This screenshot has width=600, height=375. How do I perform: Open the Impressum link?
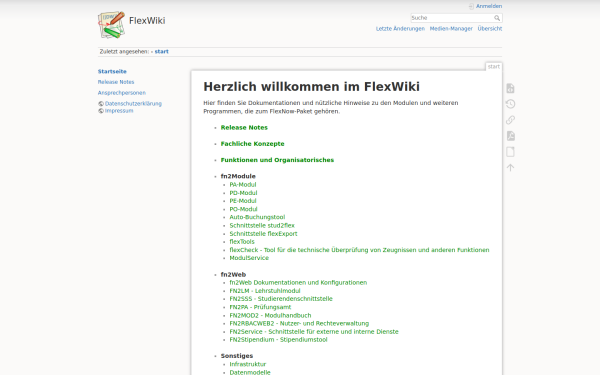click(119, 111)
